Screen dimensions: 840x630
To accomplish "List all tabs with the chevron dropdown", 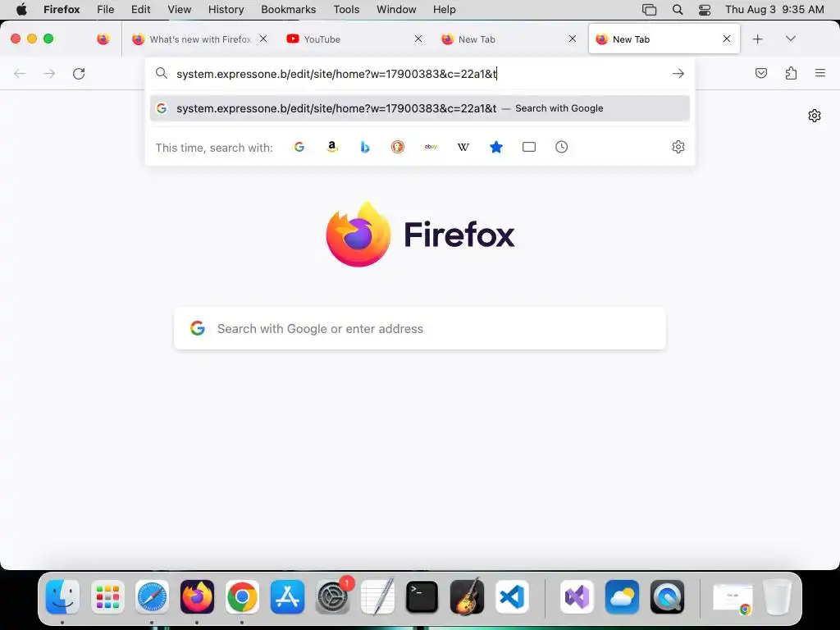I will [791, 39].
